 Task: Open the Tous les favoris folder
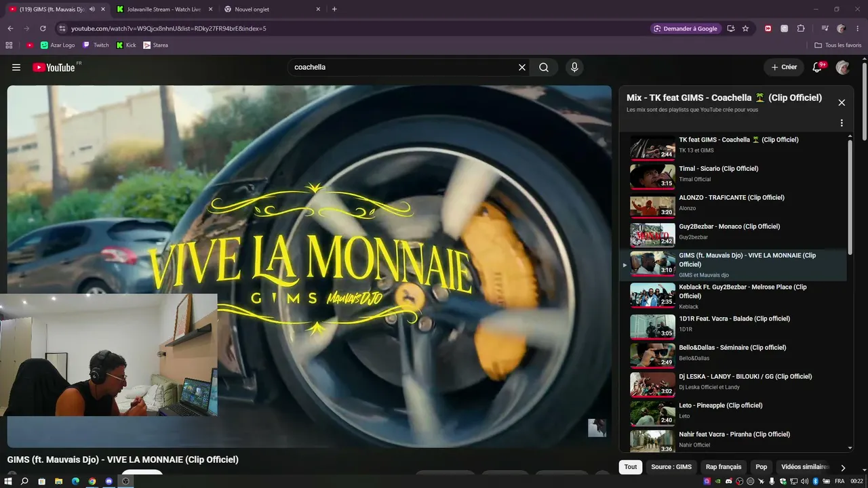pos(838,45)
